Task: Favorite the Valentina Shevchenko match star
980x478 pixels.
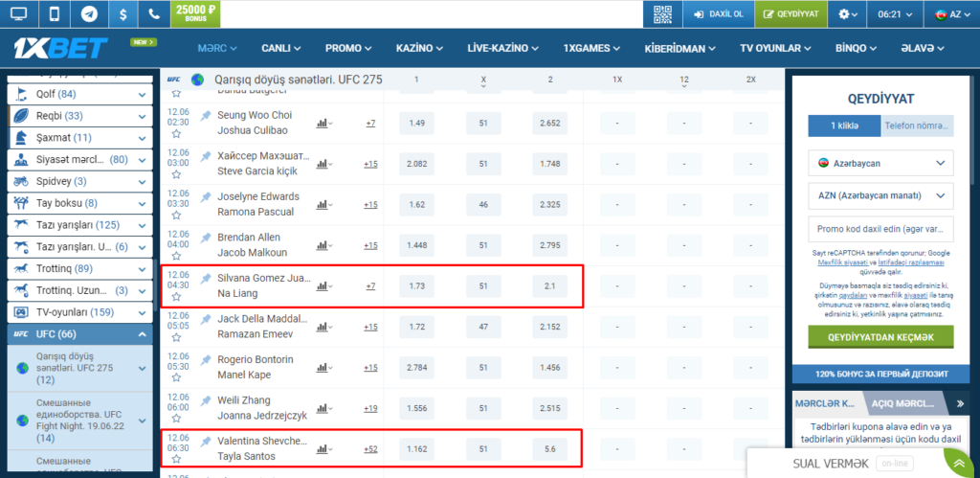Action: 176,459
